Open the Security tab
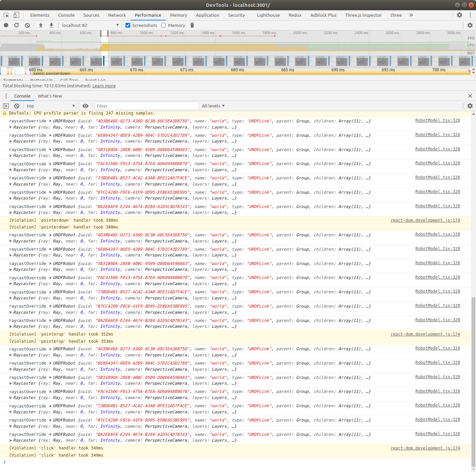The height and width of the screenshot is (472, 476). (x=236, y=15)
